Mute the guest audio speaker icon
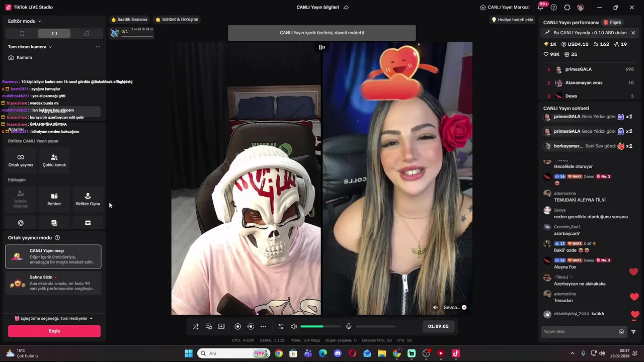This screenshot has height=362, width=644. [x=436, y=307]
